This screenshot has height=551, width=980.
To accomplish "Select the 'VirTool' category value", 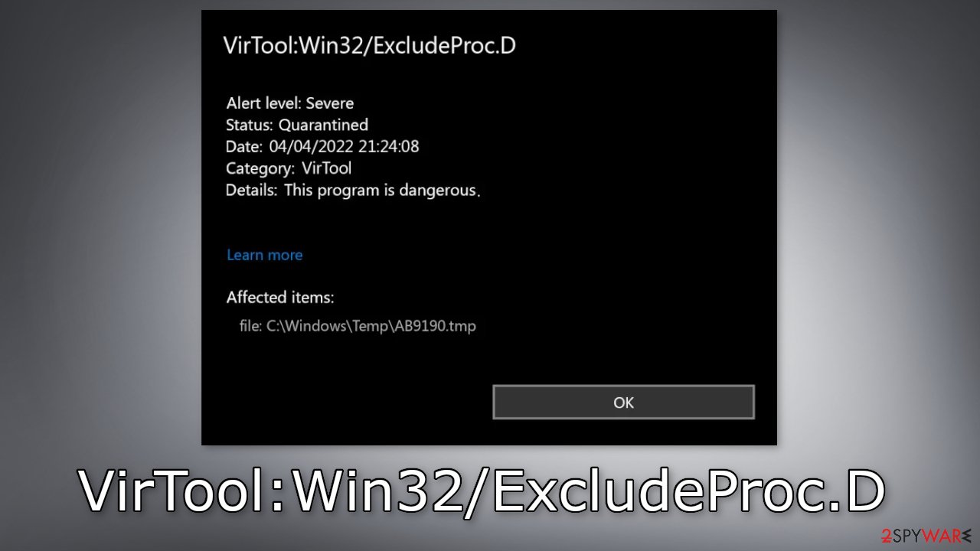I will (x=326, y=168).
